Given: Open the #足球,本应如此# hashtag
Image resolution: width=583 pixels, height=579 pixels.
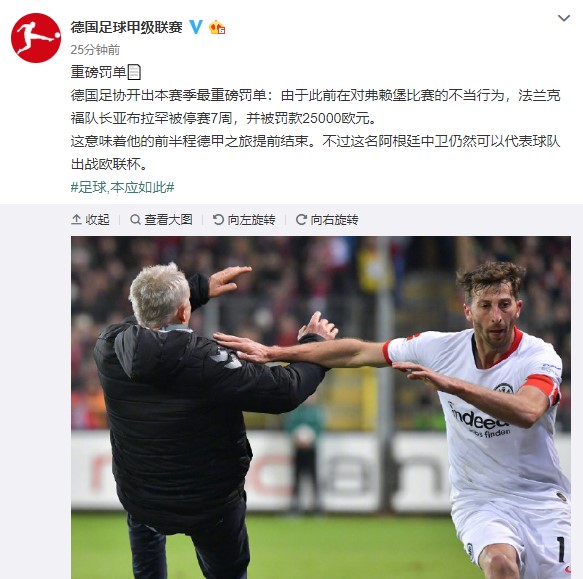Looking at the screenshot, I should [122, 187].
